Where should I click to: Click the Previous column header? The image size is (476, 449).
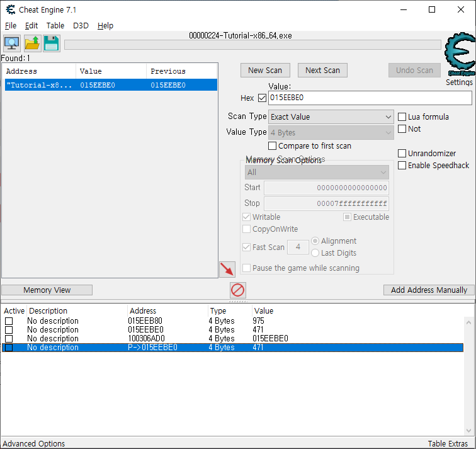181,71
